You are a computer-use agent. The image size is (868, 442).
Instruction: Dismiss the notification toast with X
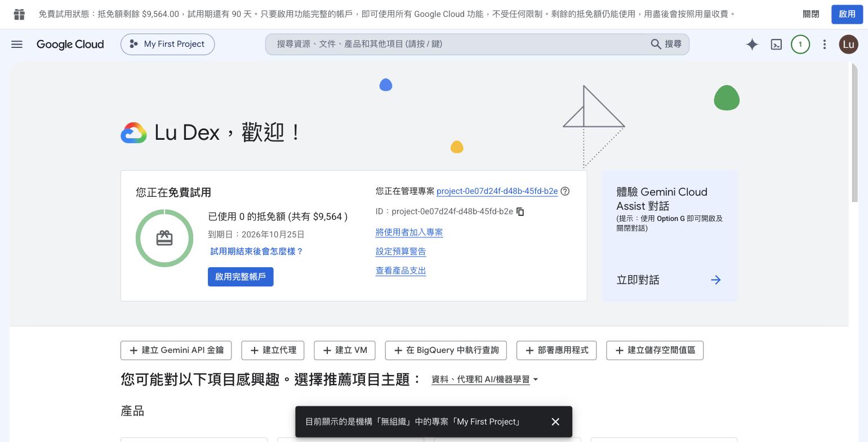[555, 422]
